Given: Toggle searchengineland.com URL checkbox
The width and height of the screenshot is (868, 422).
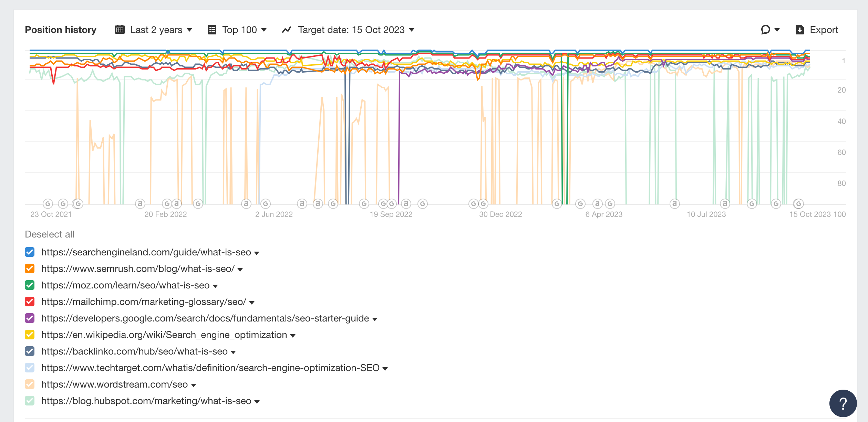Looking at the screenshot, I should (30, 252).
